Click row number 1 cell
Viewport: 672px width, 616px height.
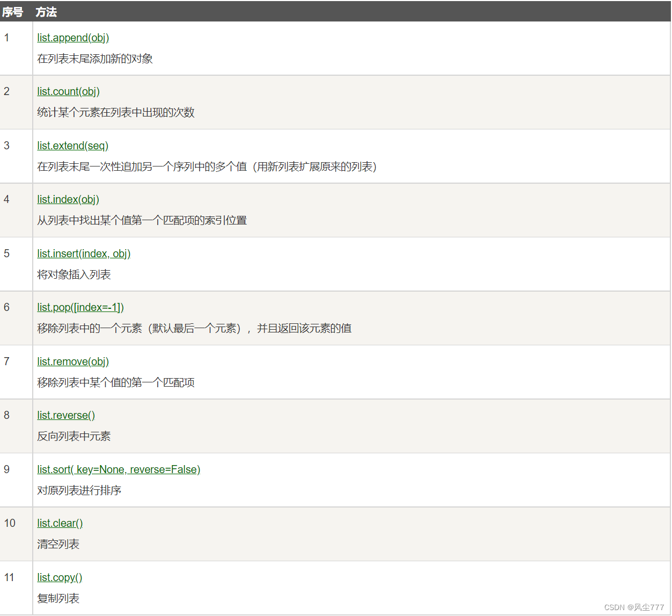[16, 48]
